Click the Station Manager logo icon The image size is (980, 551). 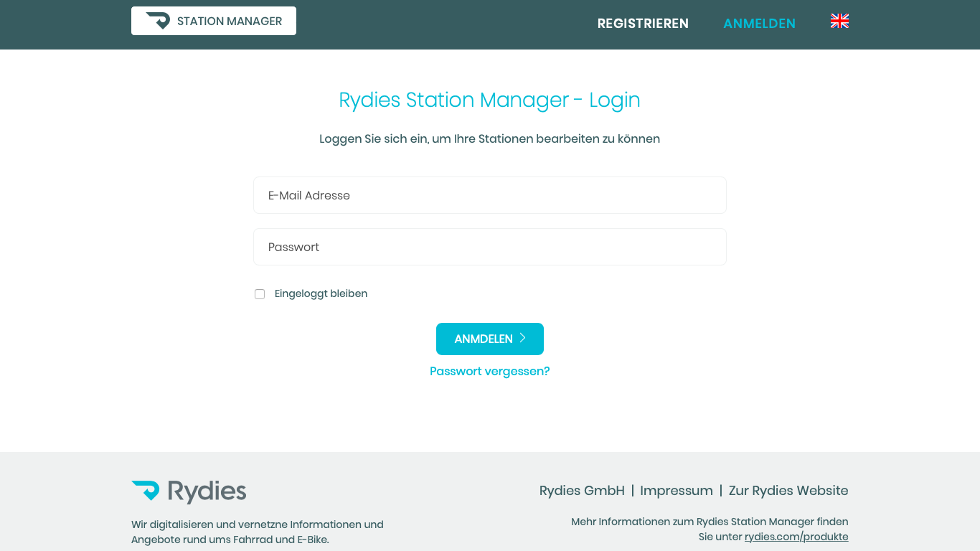[157, 20]
